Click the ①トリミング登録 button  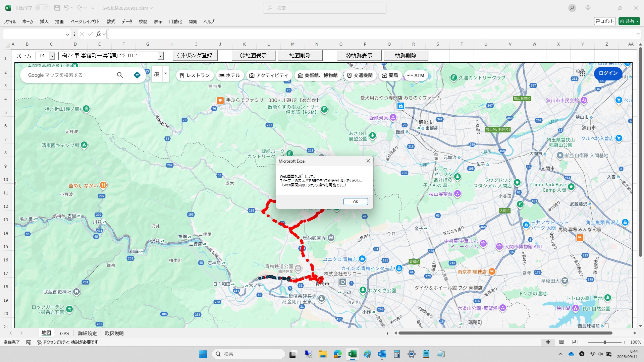(195, 56)
